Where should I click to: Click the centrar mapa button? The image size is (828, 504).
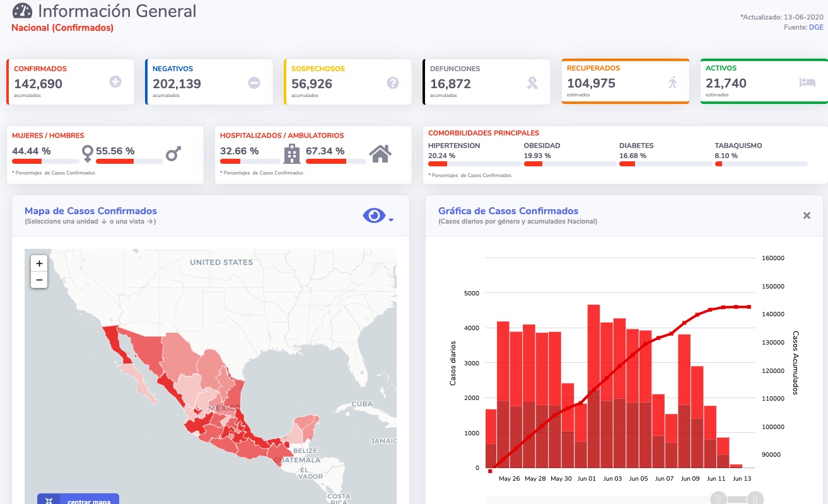pyautogui.click(x=78, y=499)
